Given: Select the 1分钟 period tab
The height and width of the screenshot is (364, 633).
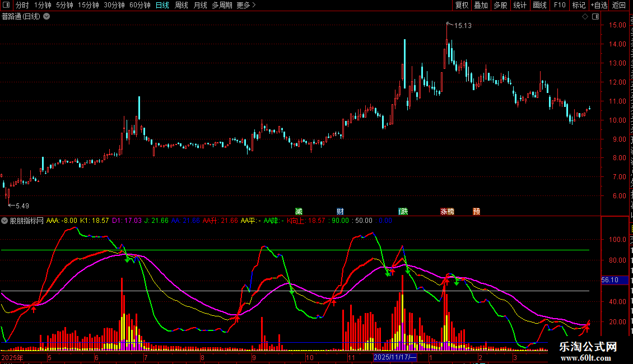Looking at the screenshot, I should tap(43, 5).
